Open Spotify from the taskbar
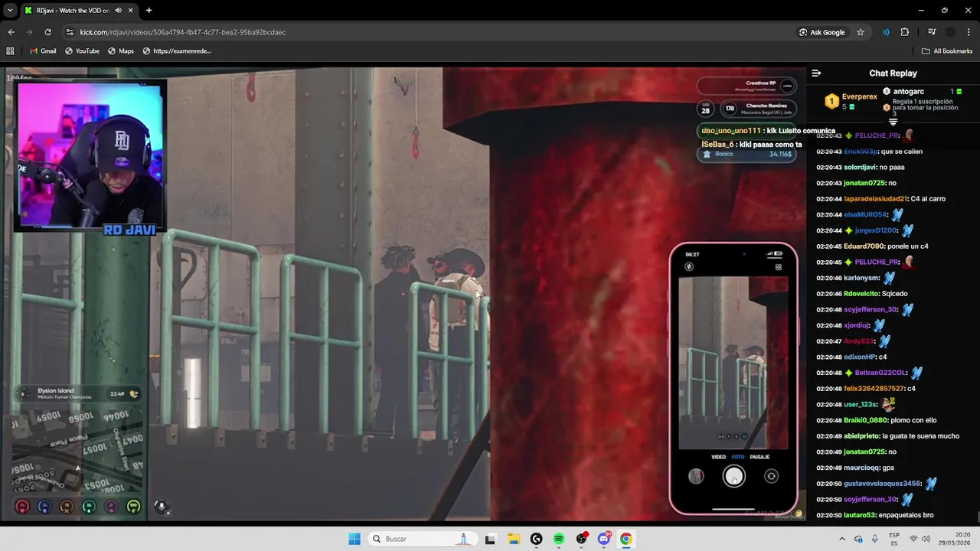980x551 pixels. point(558,539)
